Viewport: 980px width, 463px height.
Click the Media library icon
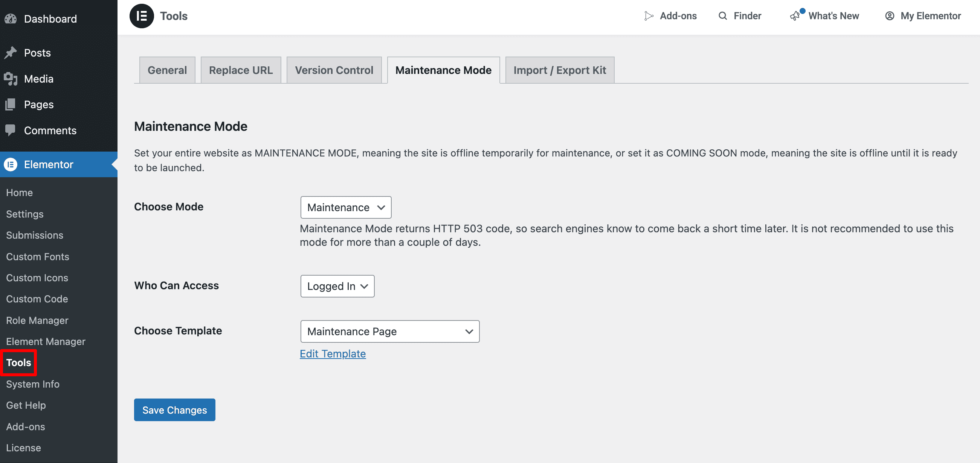pos(11,78)
